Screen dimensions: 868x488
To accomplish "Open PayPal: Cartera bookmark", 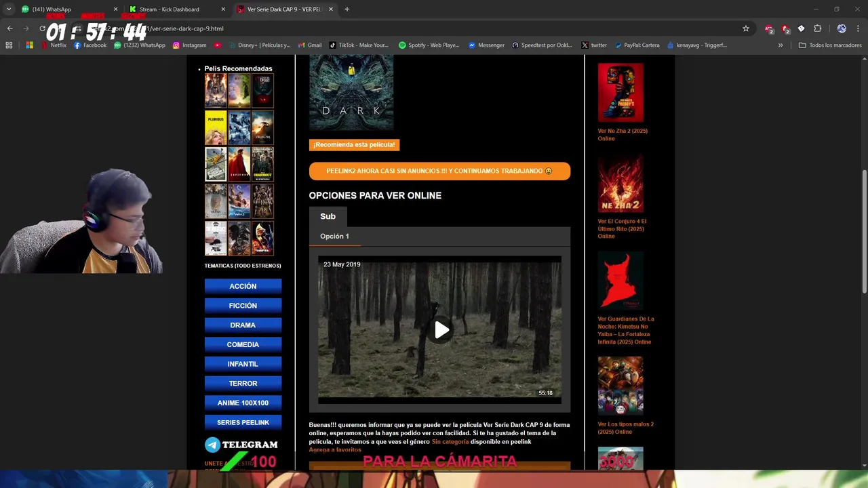I will (637, 45).
